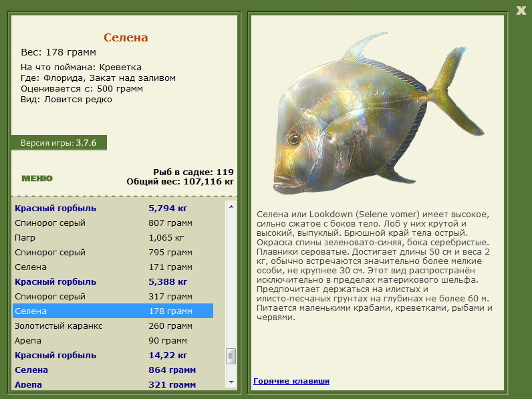The image size is (532, 399).
Task: Select the Арепа 90 грамм row
Action: 113,341
